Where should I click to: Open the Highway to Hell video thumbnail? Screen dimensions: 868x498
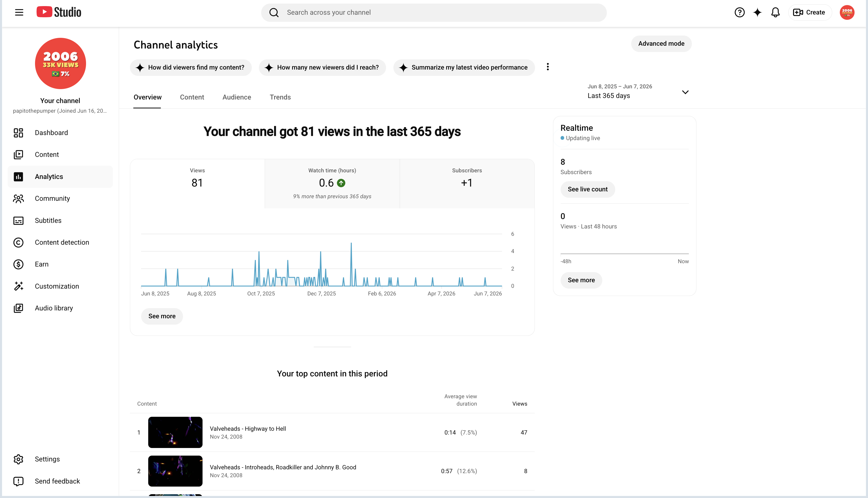(175, 432)
